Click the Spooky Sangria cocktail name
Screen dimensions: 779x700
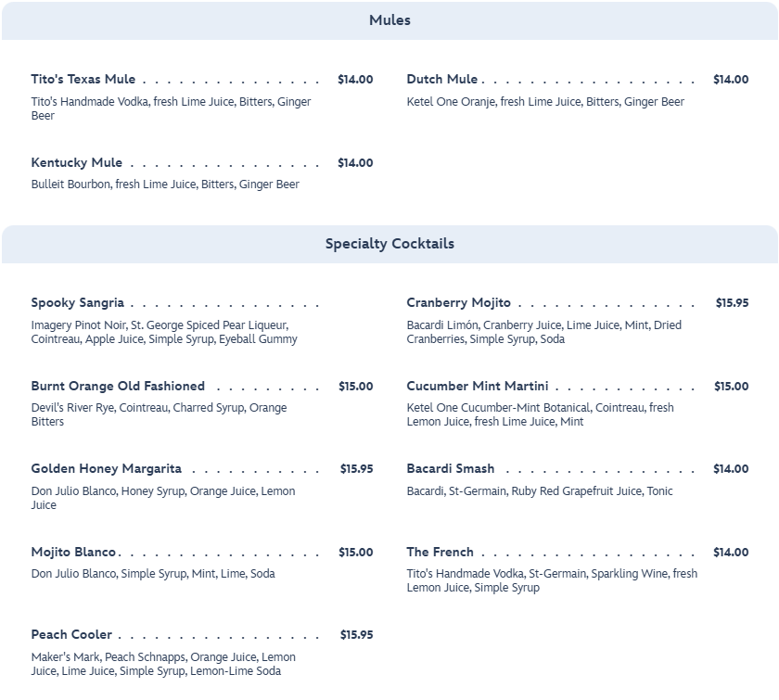click(78, 303)
